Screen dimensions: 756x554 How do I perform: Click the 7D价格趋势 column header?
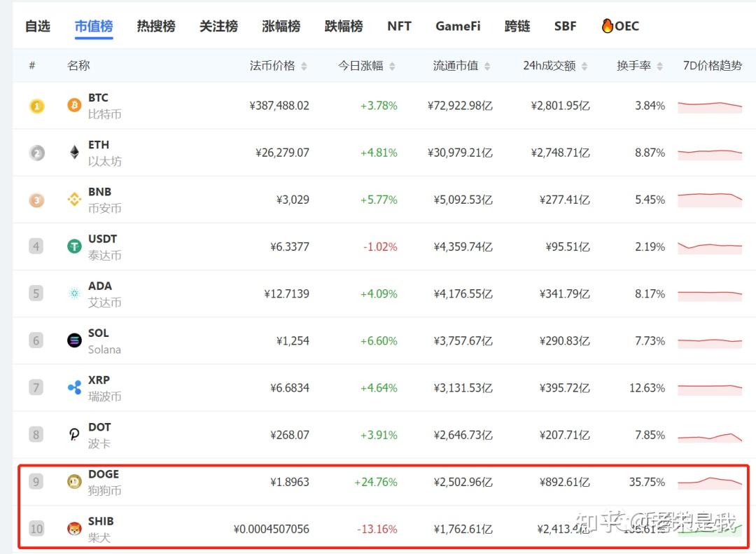(713, 66)
